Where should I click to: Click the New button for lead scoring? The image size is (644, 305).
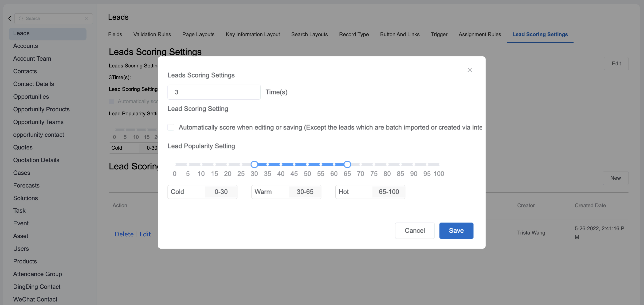(x=615, y=178)
